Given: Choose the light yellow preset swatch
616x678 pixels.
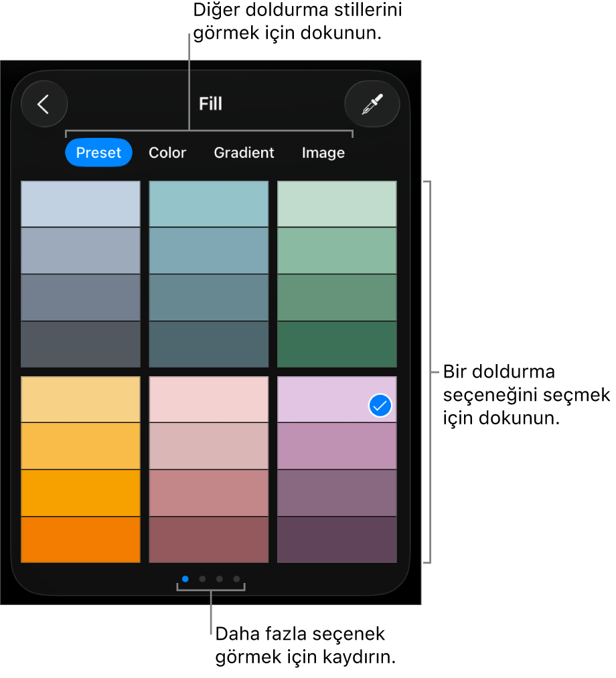Looking at the screenshot, I should click(x=80, y=399).
